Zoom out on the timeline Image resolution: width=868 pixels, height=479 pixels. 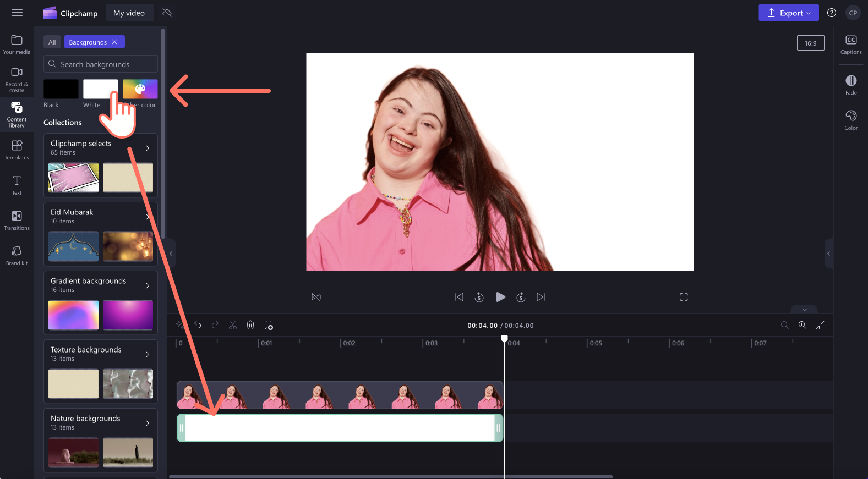pyautogui.click(x=785, y=325)
